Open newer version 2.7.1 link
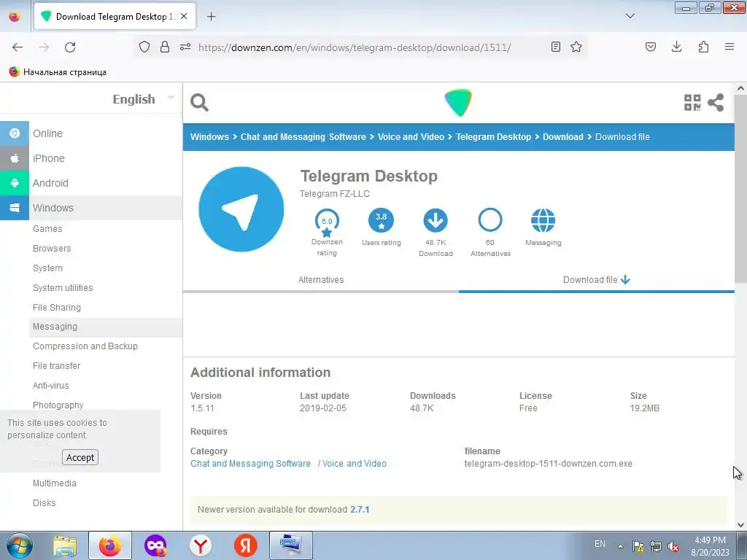This screenshot has height=560, width=747. (x=360, y=509)
